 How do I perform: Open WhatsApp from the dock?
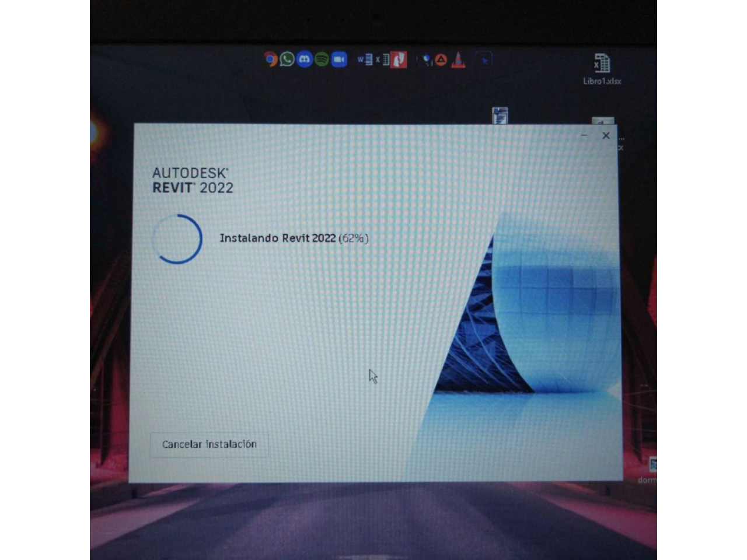coord(287,59)
